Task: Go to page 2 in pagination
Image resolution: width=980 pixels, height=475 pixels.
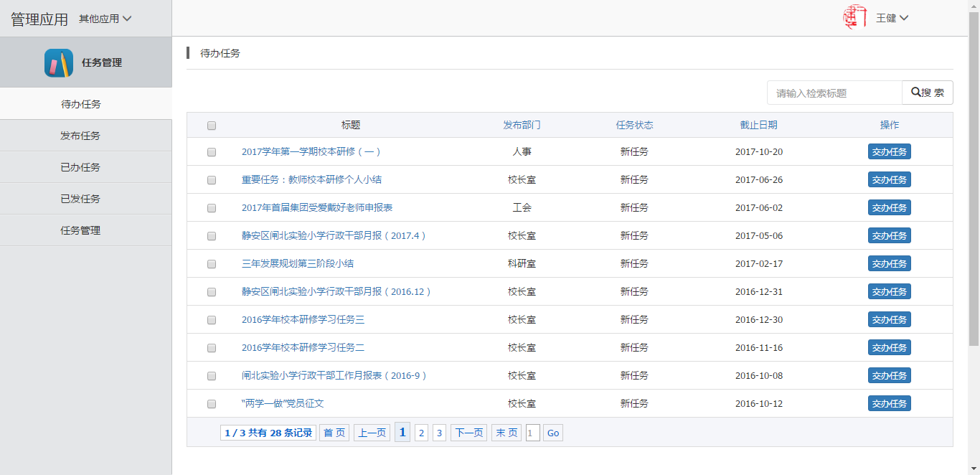Action: tap(421, 433)
